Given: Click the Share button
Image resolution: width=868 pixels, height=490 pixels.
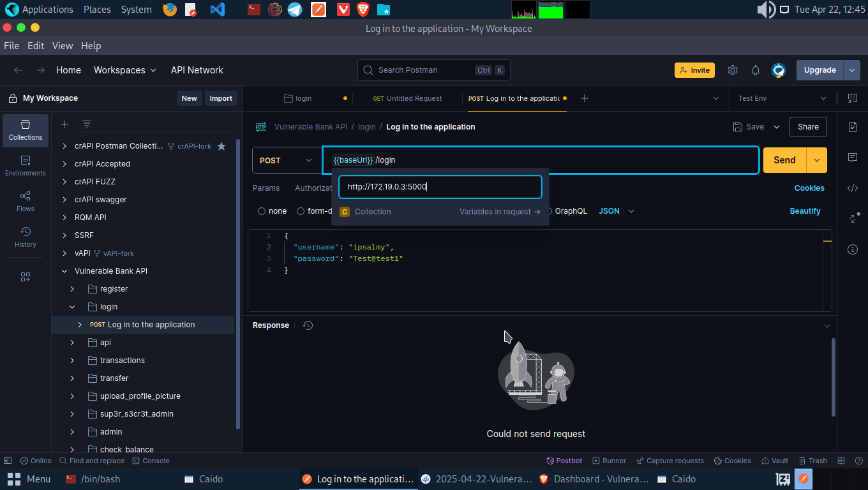Looking at the screenshot, I should (808, 127).
